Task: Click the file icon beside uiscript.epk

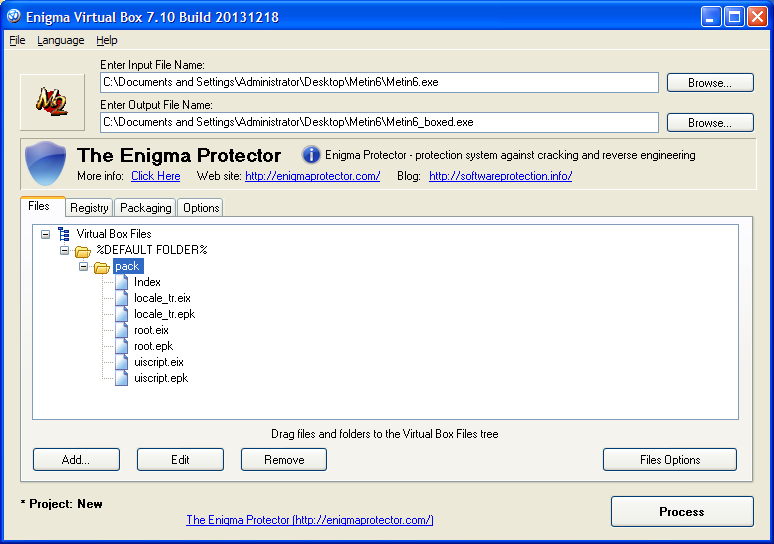Action: point(121,378)
